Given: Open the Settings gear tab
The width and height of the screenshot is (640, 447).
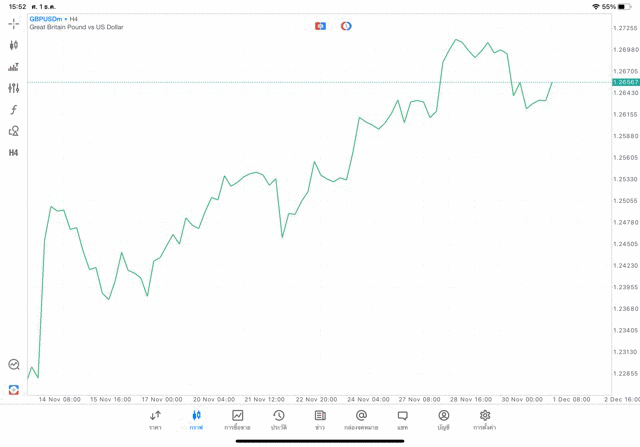Looking at the screenshot, I should coord(485,419).
